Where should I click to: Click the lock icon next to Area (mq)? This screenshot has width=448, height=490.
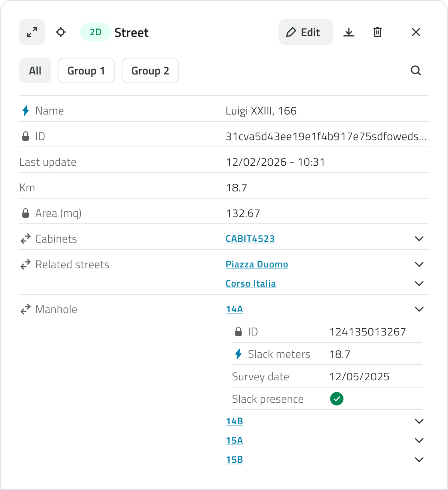click(26, 213)
